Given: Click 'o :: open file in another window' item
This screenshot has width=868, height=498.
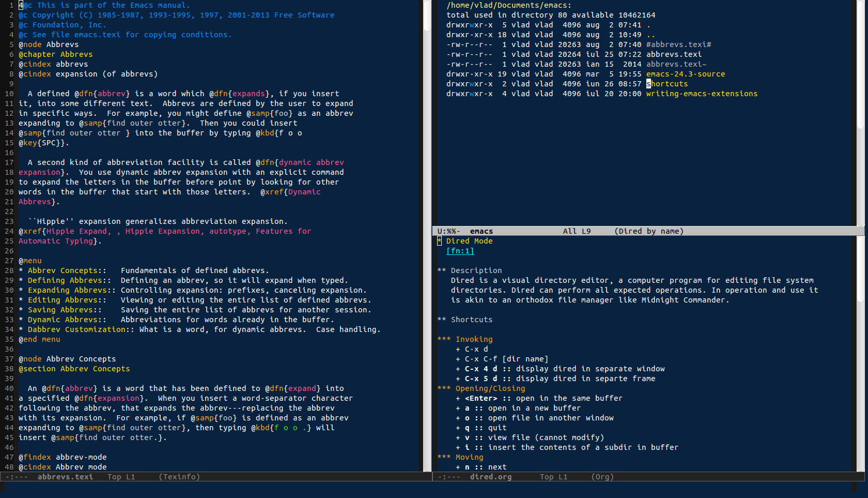Looking at the screenshot, I should click(535, 418).
